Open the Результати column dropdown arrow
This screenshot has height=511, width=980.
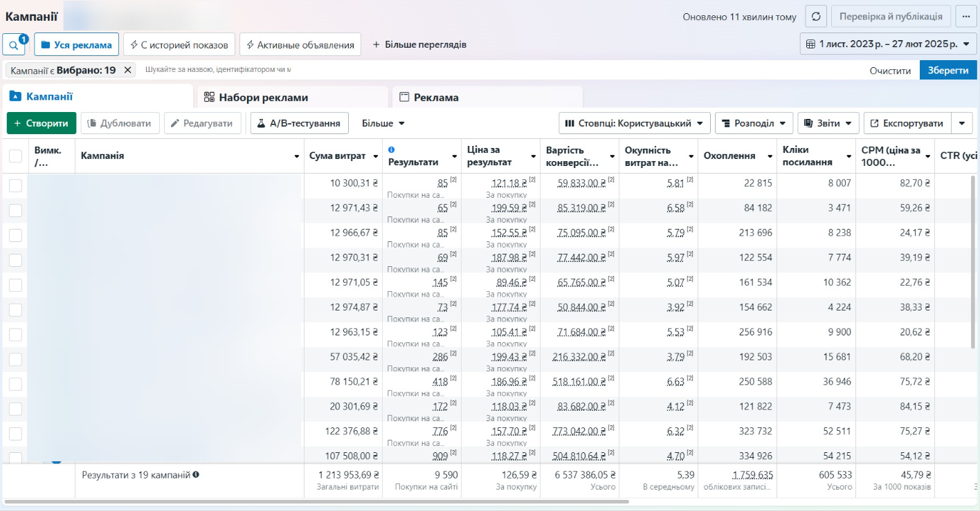(x=454, y=157)
